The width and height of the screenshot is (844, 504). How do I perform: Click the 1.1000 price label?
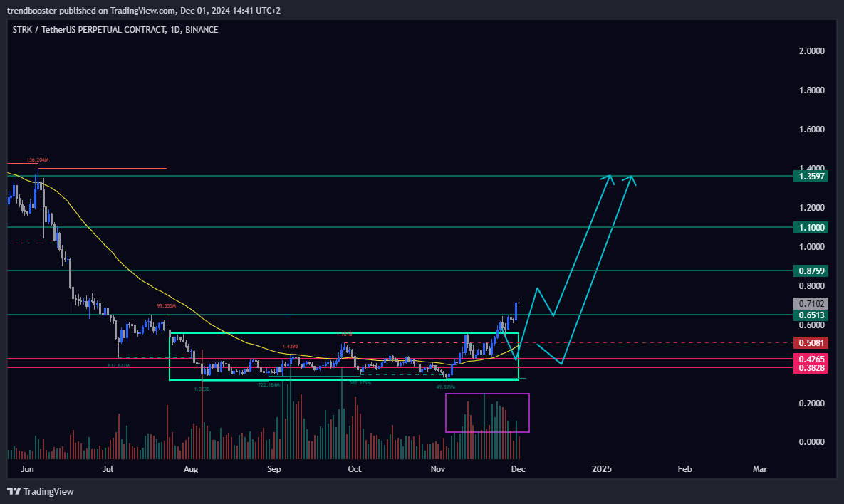pyautogui.click(x=811, y=228)
